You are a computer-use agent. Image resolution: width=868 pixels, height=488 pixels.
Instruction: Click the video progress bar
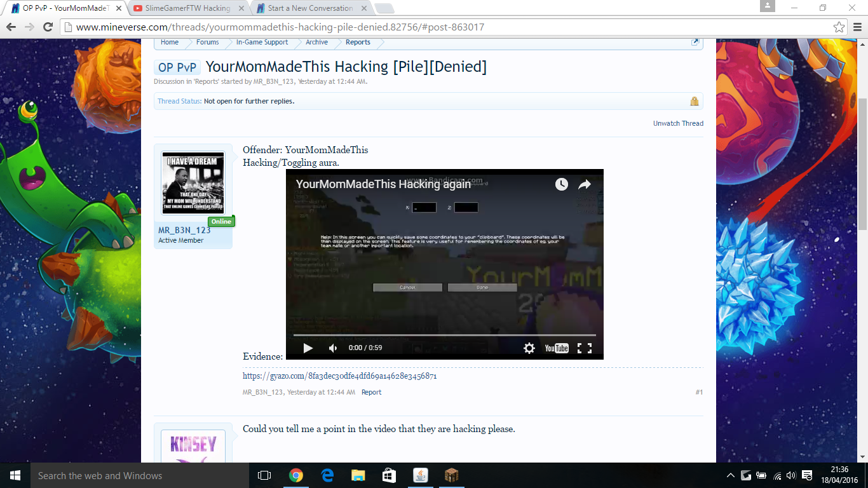point(445,335)
